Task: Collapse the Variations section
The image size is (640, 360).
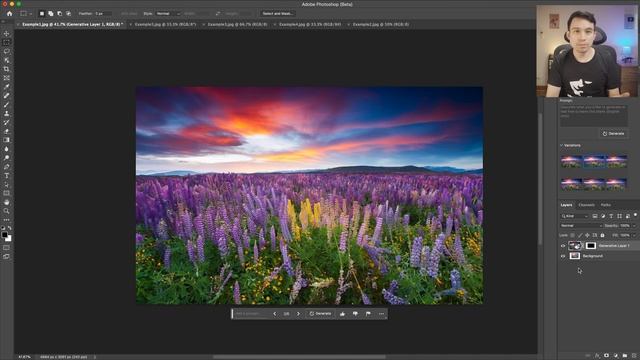Action: tap(562, 145)
